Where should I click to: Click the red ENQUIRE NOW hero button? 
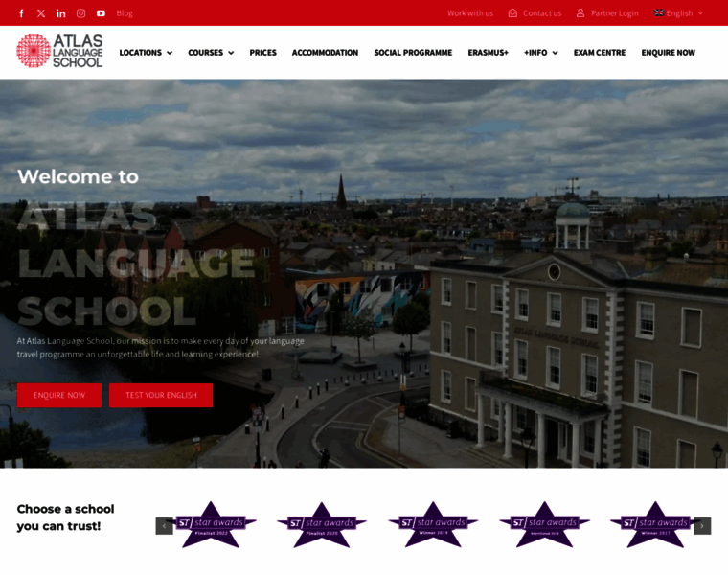pyautogui.click(x=59, y=395)
